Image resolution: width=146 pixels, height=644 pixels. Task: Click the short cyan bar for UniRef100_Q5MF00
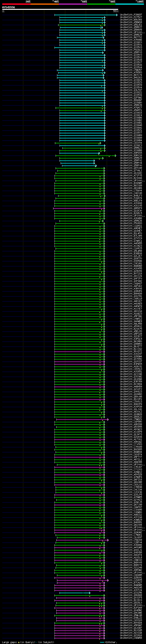pos(79,165)
